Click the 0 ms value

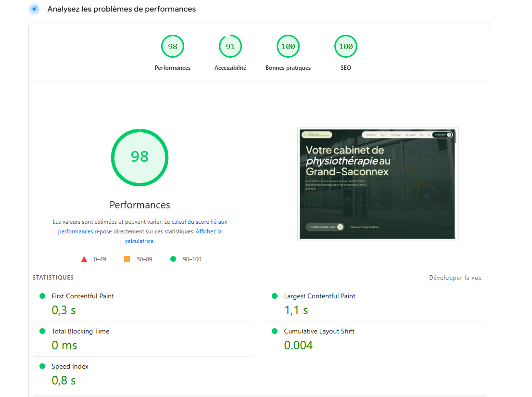(x=64, y=346)
